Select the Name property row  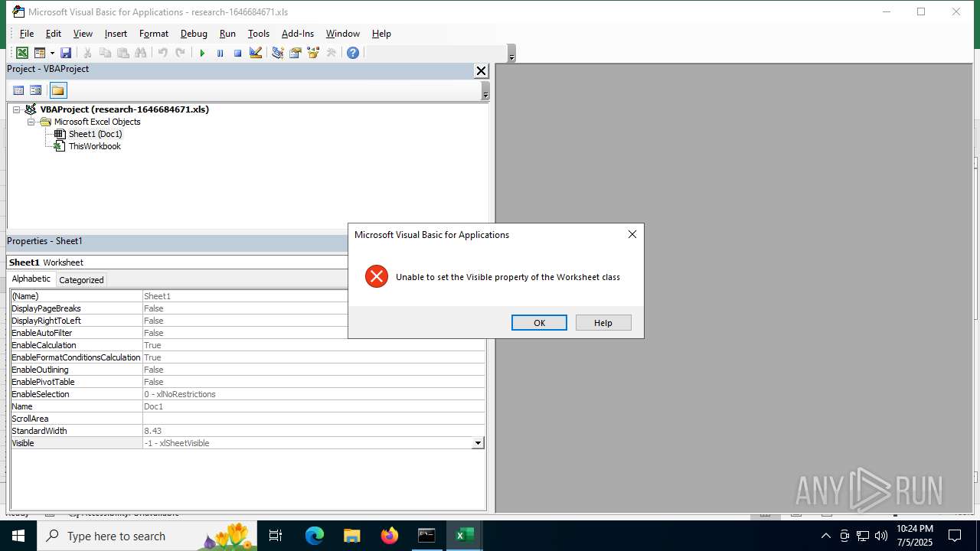point(247,406)
